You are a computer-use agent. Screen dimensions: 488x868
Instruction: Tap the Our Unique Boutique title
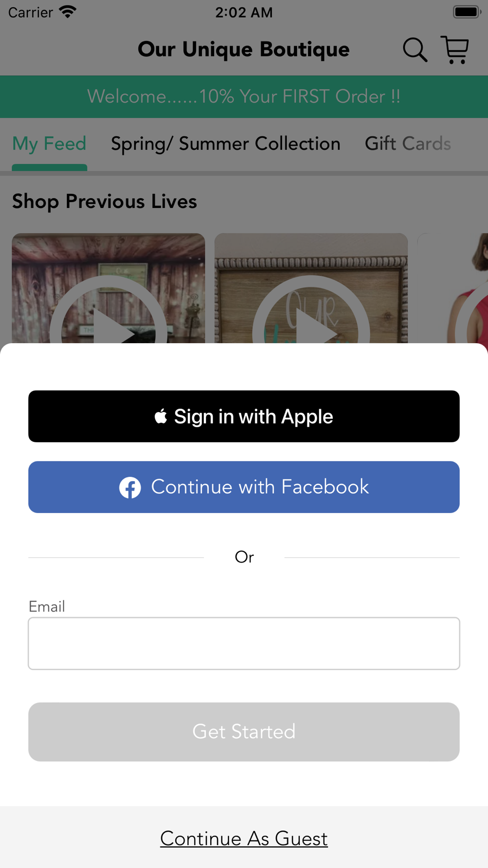pyautogui.click(x=244, y=50)
